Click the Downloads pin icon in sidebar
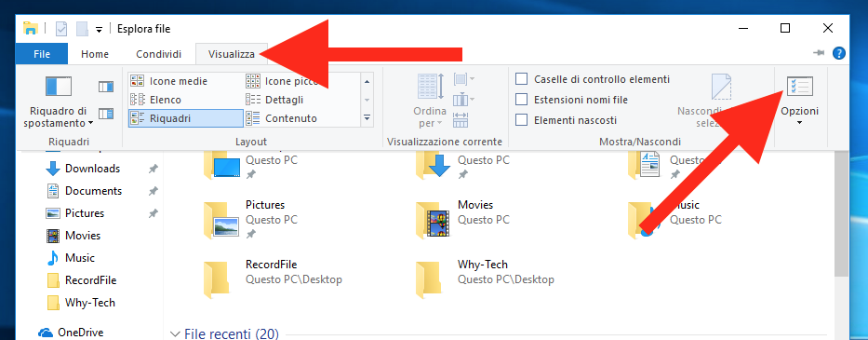 point(154,169)
